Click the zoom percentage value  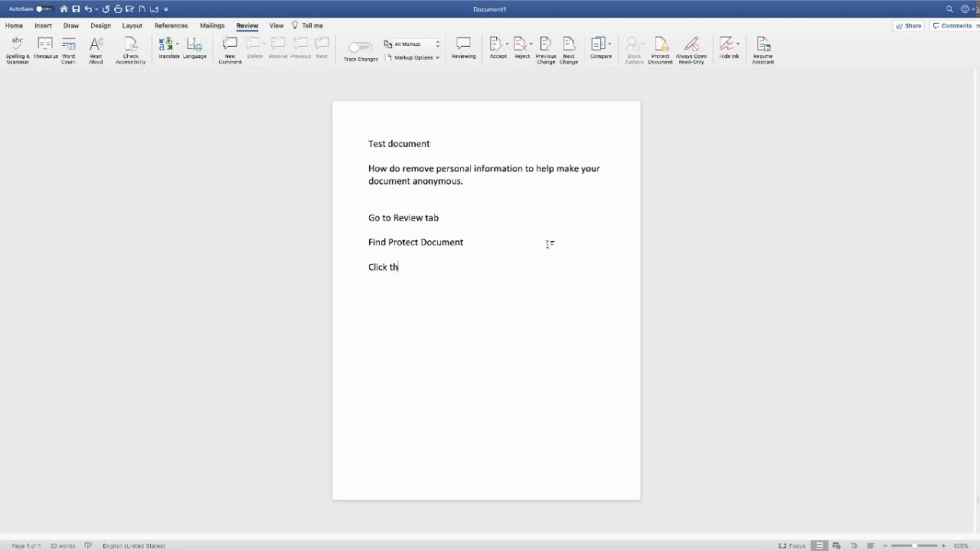pos(962,546)
